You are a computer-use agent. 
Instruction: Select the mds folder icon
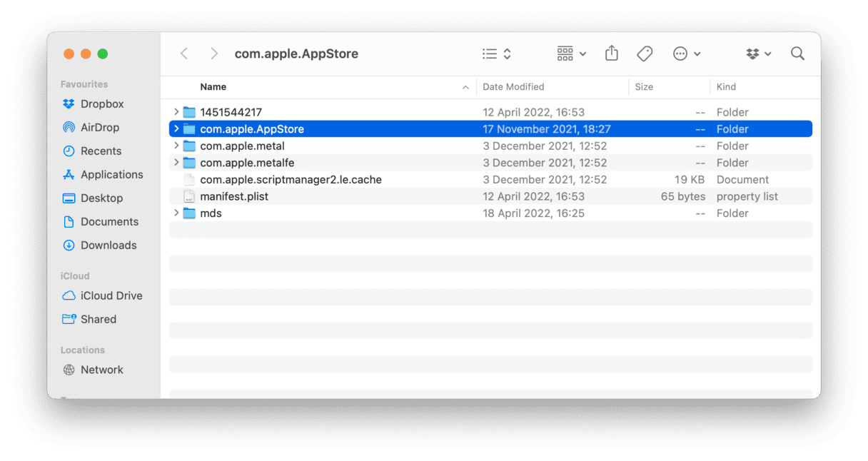(189, 213)
